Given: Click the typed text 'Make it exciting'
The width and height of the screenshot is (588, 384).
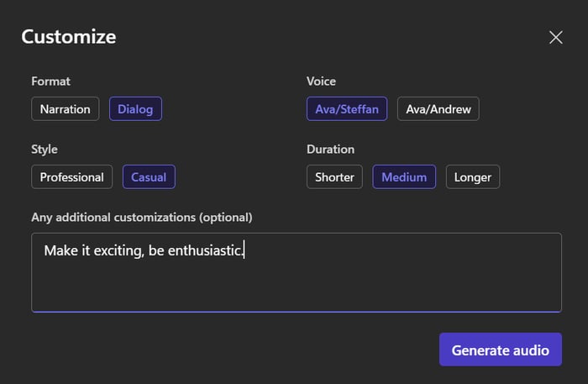Looking at the screenshot, I should pos(92,250).
